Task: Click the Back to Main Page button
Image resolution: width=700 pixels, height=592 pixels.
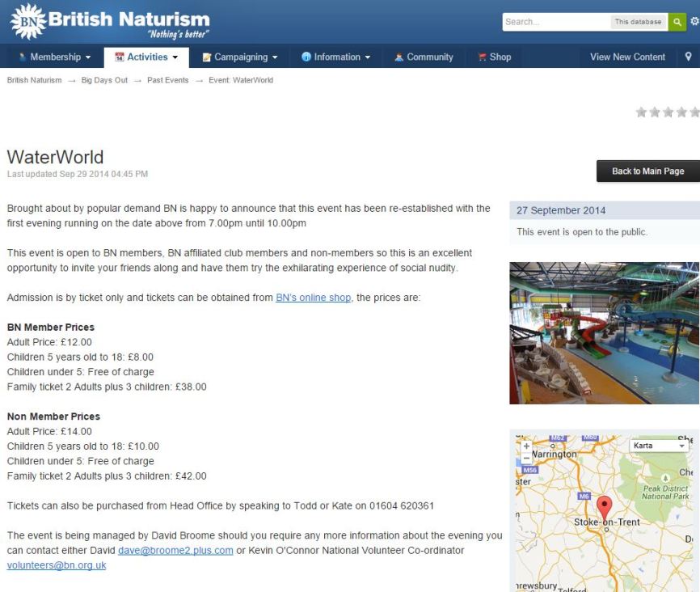Action: pos(647,171)
